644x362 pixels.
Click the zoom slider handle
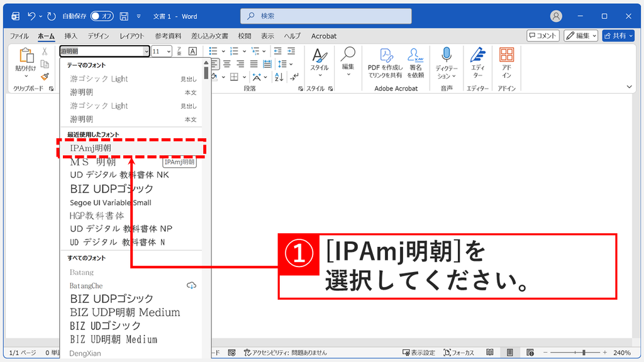(584, 353)
